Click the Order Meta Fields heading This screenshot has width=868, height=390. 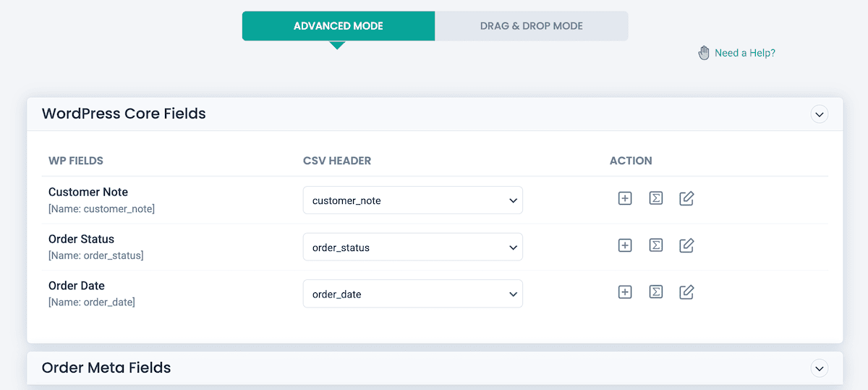pyautogui.click(x=106, y=368)
